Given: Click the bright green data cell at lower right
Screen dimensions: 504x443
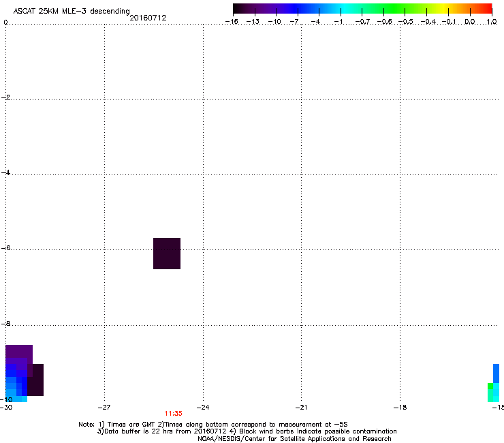Looking at the screenshot, I should pyautogui.click(x=490, y=386).
